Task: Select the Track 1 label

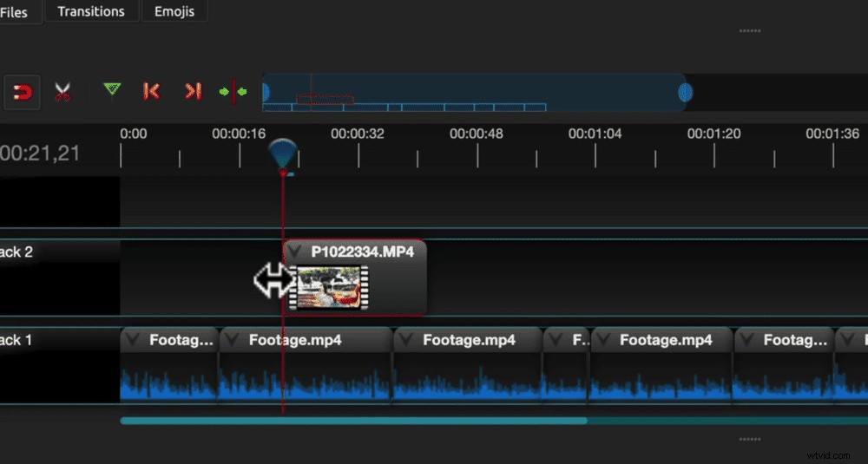Action: 16,340
